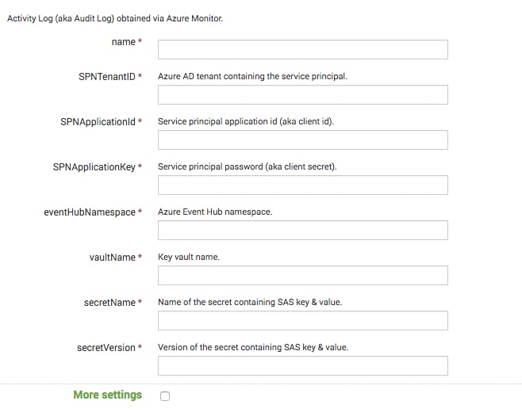Screen dimensions: 522x420
Task: Click the eventHubNamespace text box
Action: pos(302,230)
